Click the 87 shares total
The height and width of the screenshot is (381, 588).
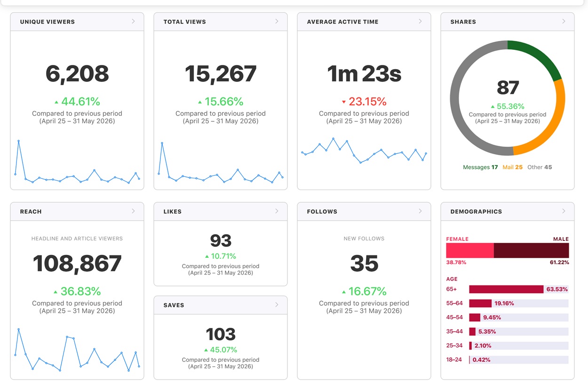[508, 88]
